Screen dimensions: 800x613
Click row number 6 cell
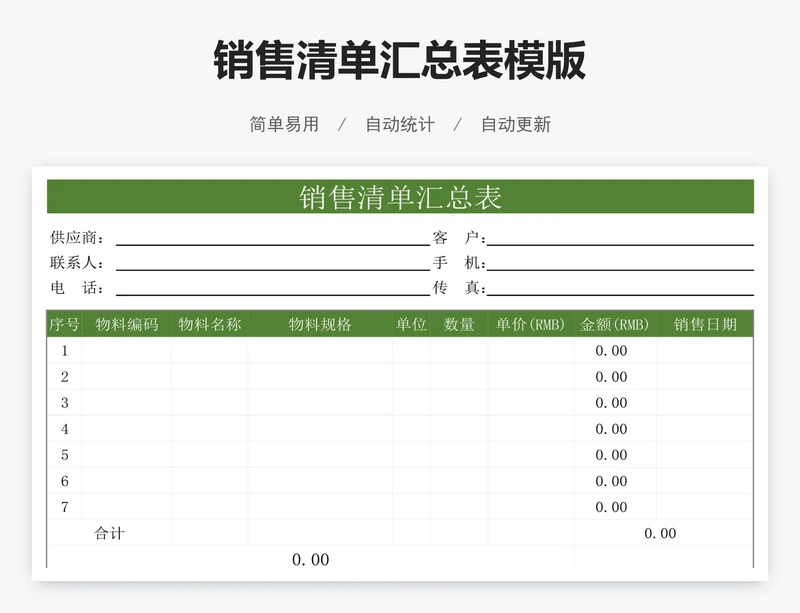coord(64,481)
